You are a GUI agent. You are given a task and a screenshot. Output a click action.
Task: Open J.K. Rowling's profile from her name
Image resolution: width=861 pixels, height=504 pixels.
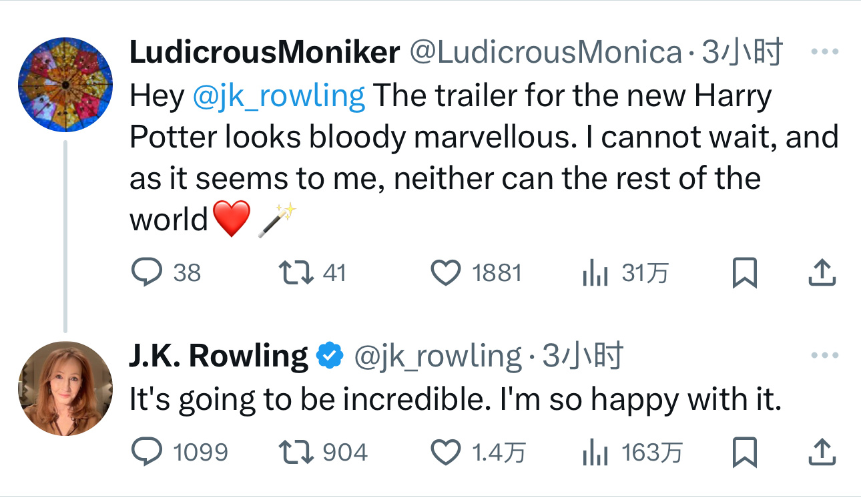click(218, 356)
